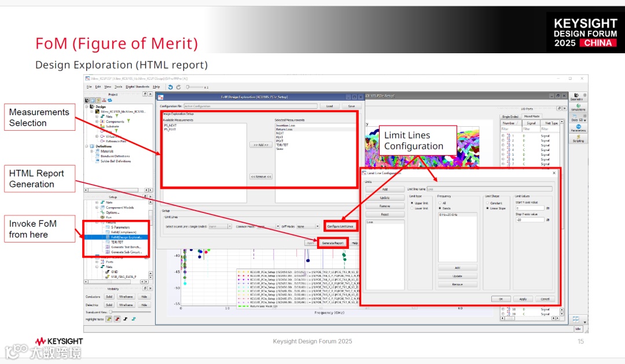Expand the Components node in Project tree
625x364 pixels.
click(97, 121)
